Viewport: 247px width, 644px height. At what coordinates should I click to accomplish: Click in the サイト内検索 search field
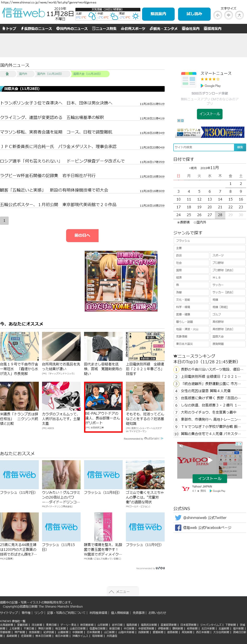(x=203, y=147)
